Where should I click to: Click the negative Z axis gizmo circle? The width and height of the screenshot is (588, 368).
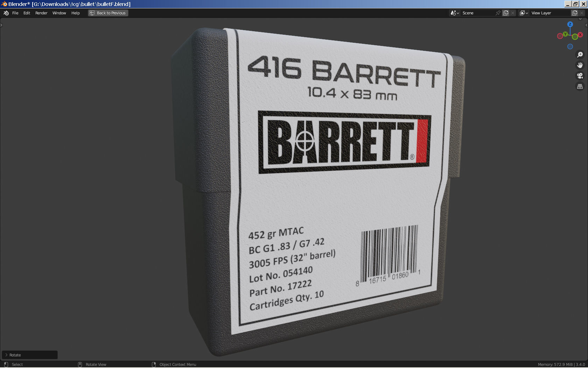[x=570, y=47]
